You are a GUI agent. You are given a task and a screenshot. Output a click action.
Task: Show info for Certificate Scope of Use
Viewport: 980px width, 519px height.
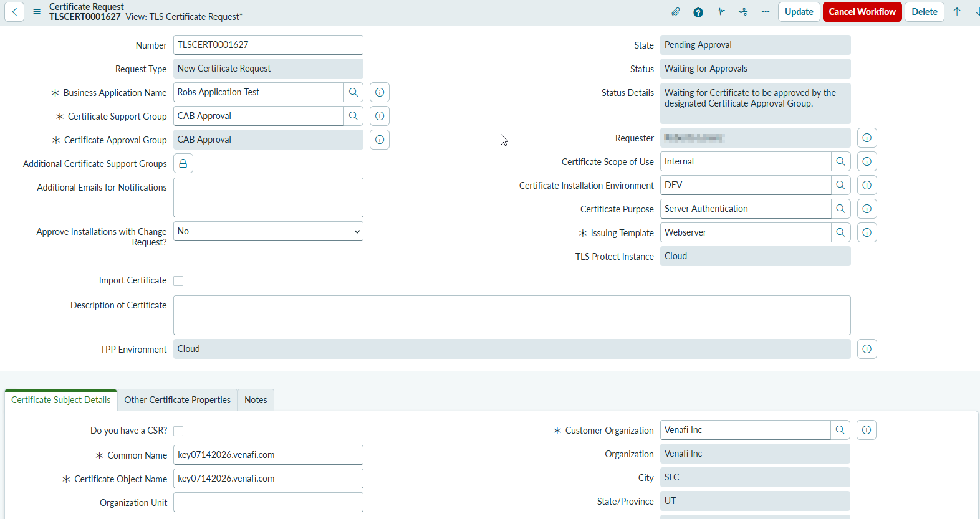867,161
